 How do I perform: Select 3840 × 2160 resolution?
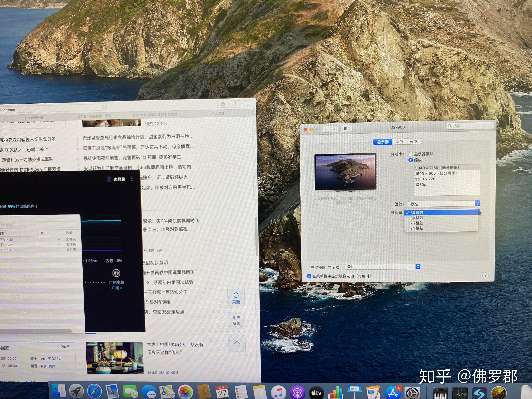pyautogui.click(x=447, y=168)
